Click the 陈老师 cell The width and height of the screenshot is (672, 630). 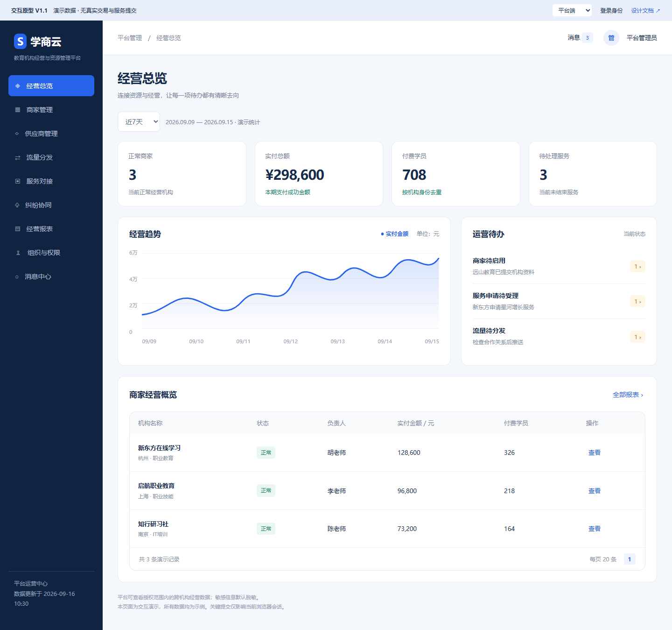tap(336, 529)
